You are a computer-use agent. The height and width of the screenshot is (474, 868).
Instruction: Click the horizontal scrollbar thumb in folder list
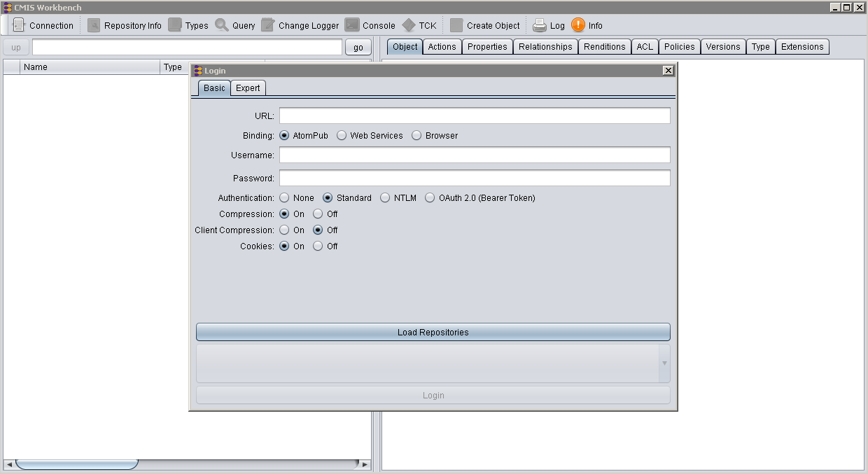pos(77,464)
